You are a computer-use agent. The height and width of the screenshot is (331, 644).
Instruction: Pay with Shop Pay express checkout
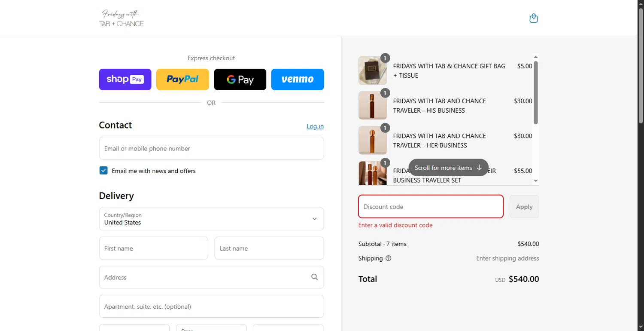point(125,80)
